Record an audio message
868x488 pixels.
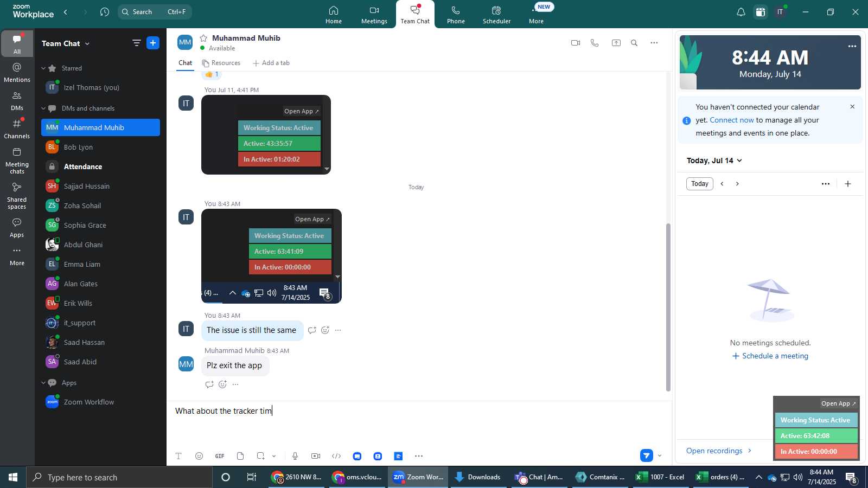tap(295, 456)
